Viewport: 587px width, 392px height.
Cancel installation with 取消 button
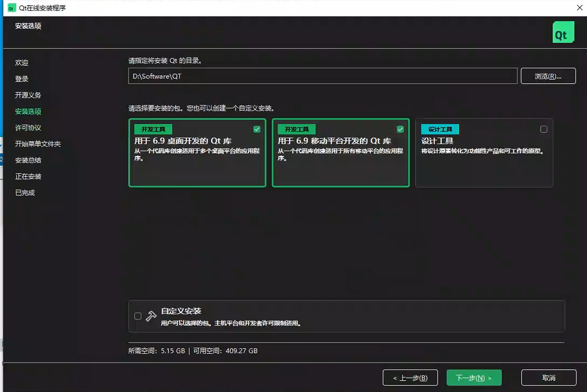[x=549, y=378]
